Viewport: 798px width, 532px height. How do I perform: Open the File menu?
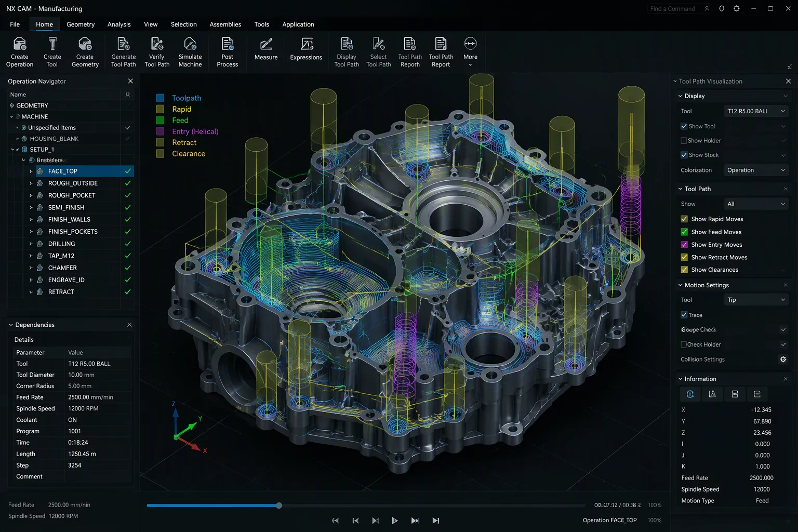(x=15, y=24)
